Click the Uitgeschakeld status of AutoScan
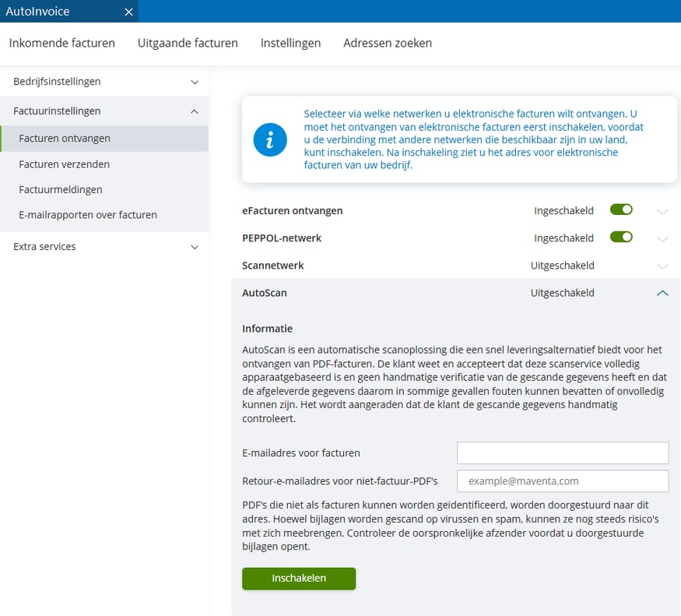 point(563,293)
